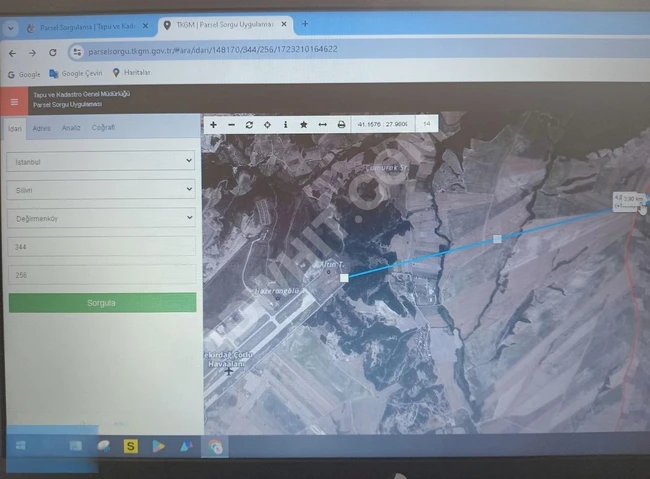The height and width of the screenshot is (479, 650).
Task: Expand the Değirmenköy neighborhood dropdown
Action: click(101, 218)
